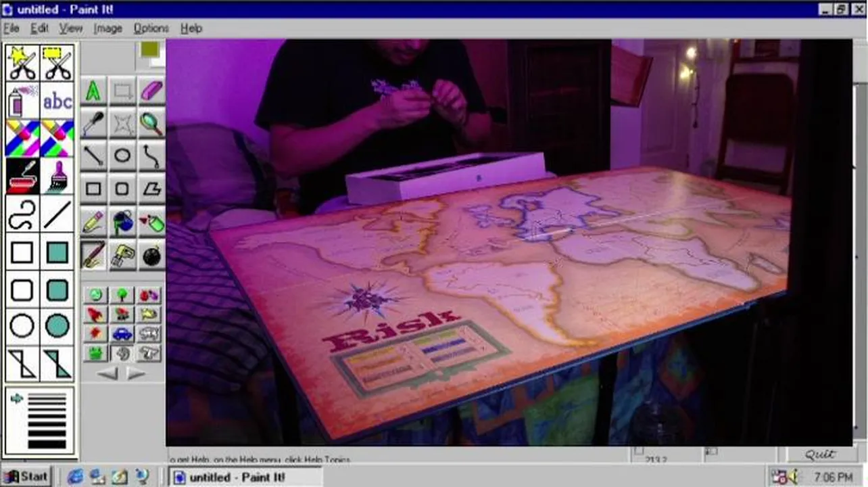Click the volume speaker tray icon
Image resolution: width=868 pixels, height=487 pixels.
tap(792, 477)
